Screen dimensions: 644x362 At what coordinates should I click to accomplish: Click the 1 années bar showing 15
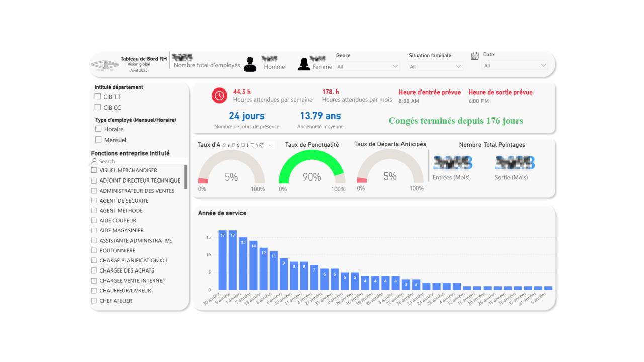tap(243, 263)
